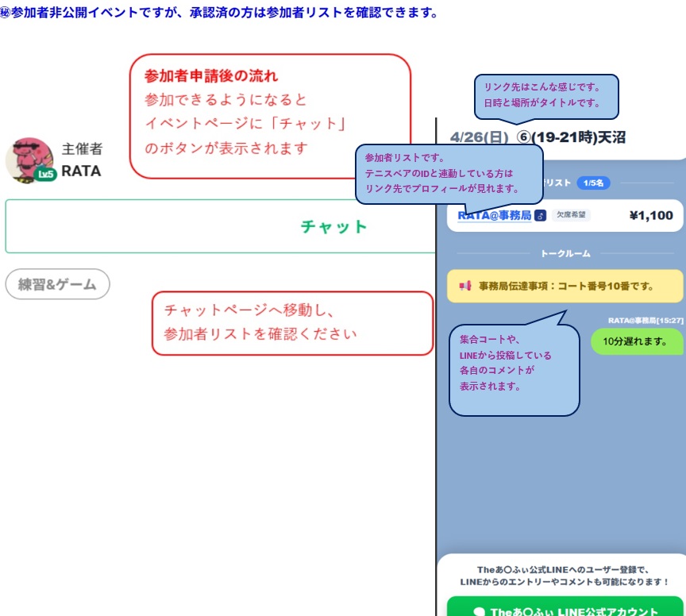686x616 pixels.
Task: Click the ¥1,100 fee amount
Action: (x=650, y=215)
